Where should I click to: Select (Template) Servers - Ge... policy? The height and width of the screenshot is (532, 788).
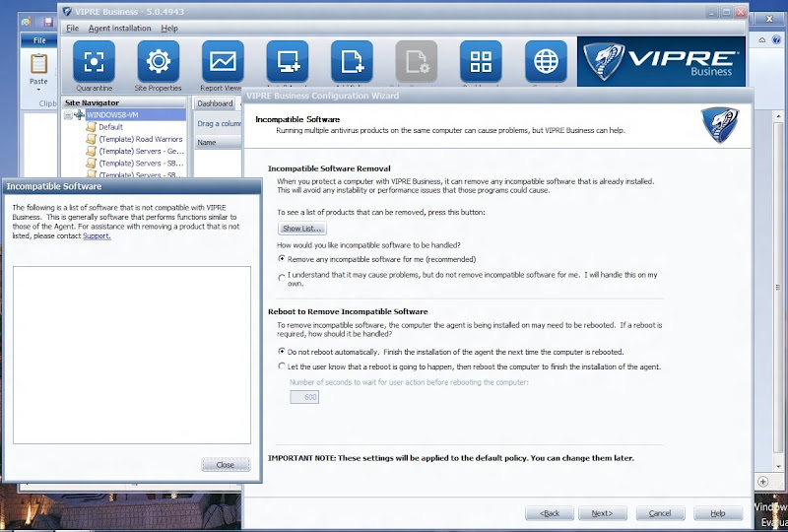[141, 151]
